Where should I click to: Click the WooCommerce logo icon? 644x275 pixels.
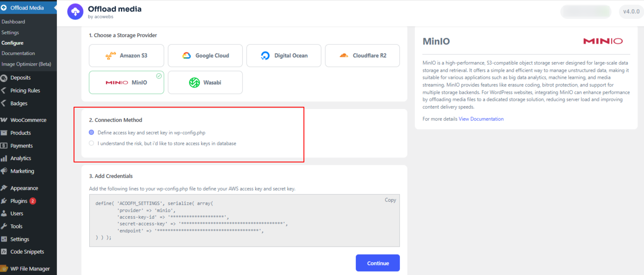(4, 120)
